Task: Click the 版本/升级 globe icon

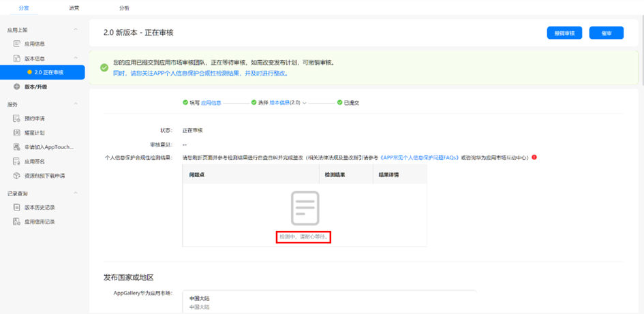Action: tap(18, 87)
